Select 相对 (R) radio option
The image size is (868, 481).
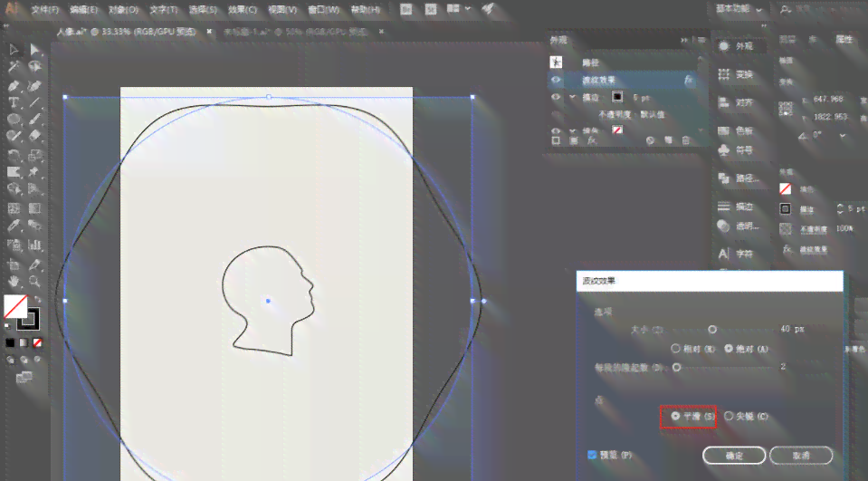click(693, 349)
